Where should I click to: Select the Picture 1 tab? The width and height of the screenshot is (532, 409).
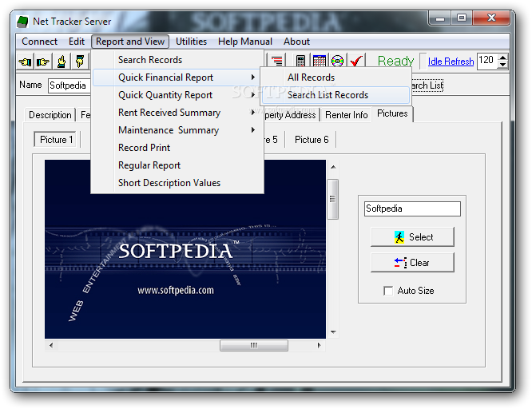click(x=56, y=140)
